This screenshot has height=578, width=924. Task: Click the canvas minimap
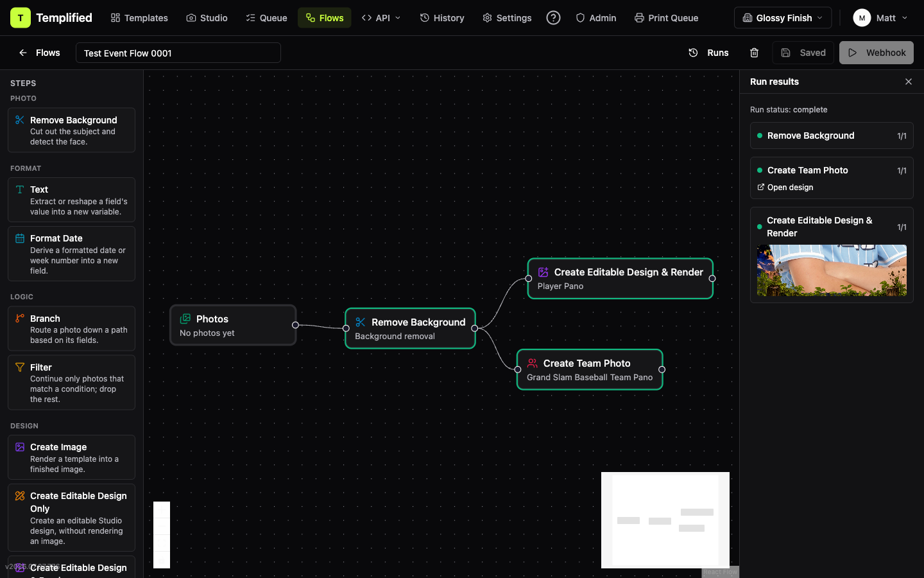[x=665, y=520]
